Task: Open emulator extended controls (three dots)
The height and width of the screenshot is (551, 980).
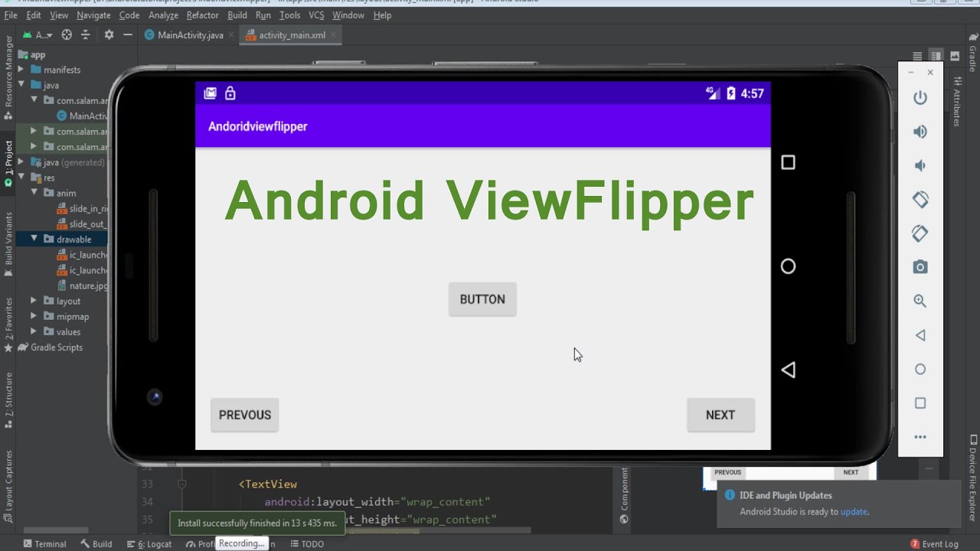Action: pyautogui.click(x=920, y=437)
